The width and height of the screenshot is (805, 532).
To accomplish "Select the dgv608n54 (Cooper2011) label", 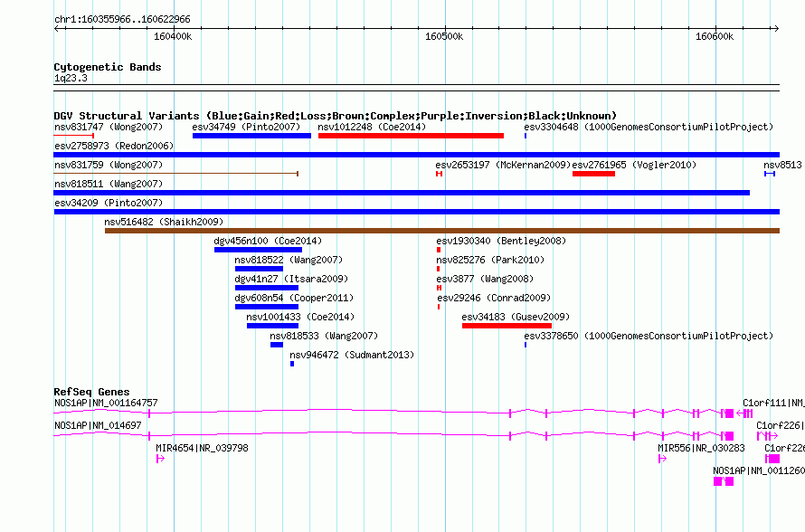I will [x=294, y=298].
